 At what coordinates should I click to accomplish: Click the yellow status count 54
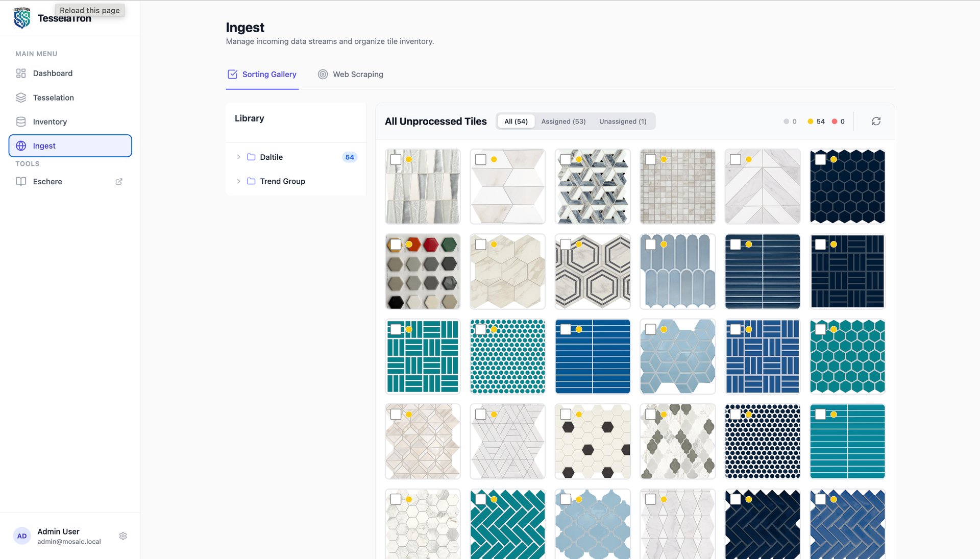point(816,121)
